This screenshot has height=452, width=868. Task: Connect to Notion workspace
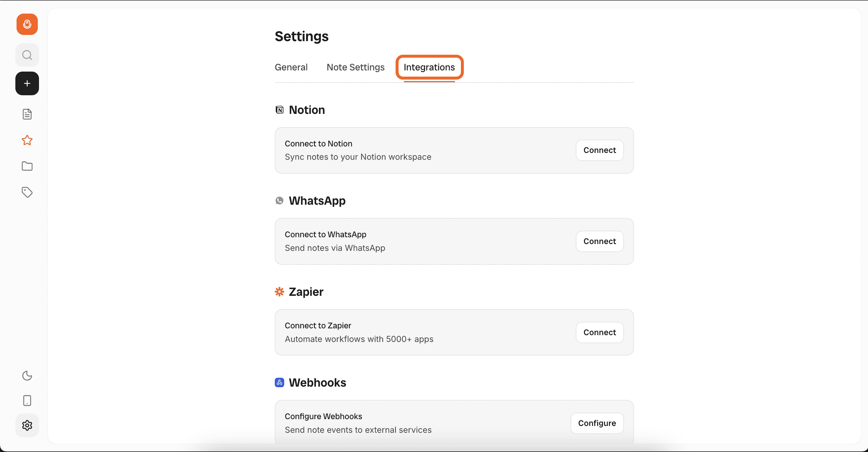(x=599, y=150)
